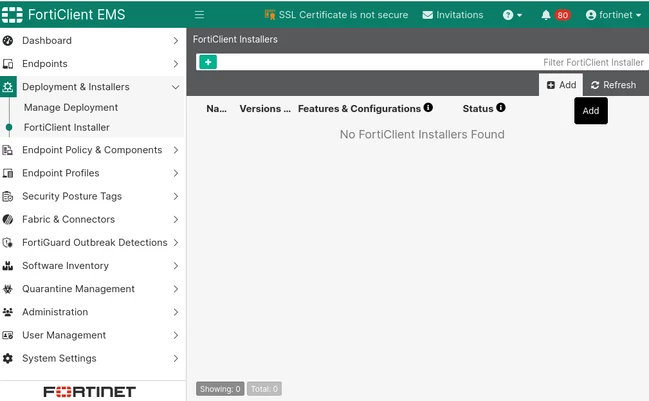Click the Status column header
The height and width of the screenshot is (401, 649).
(x=478, y=108)
